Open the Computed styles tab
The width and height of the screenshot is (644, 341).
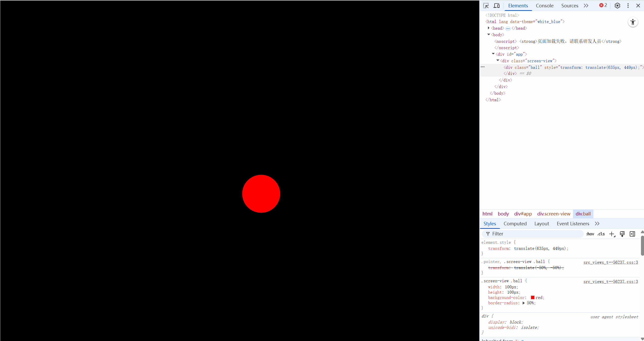point(515,224)
